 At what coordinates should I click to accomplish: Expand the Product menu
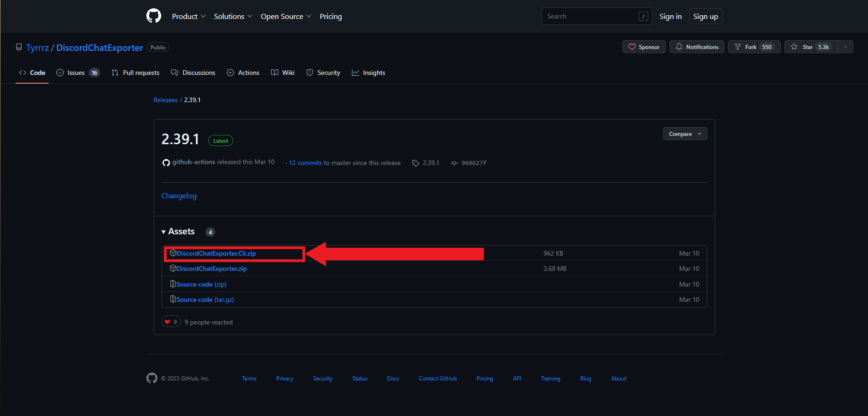tap(188, 17)
